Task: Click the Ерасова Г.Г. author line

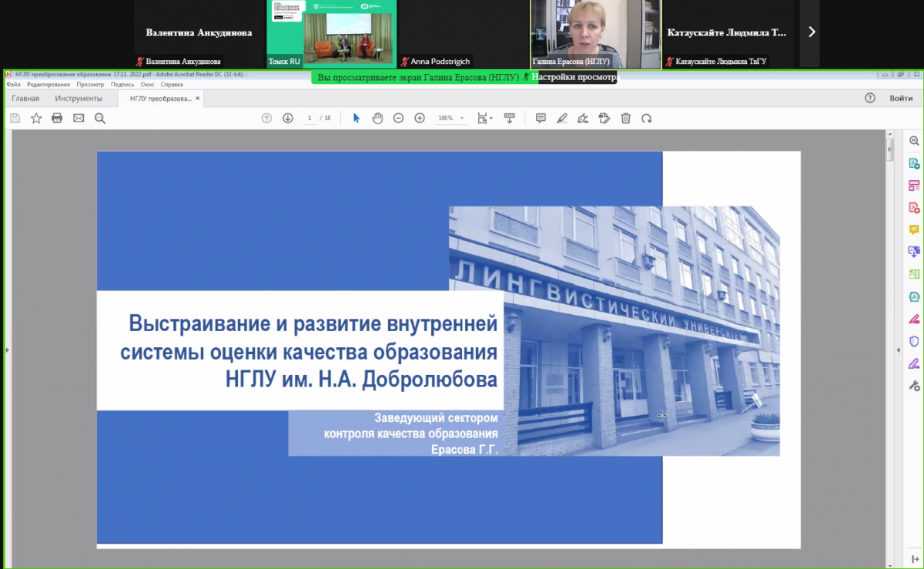Action: pos(464,448)
